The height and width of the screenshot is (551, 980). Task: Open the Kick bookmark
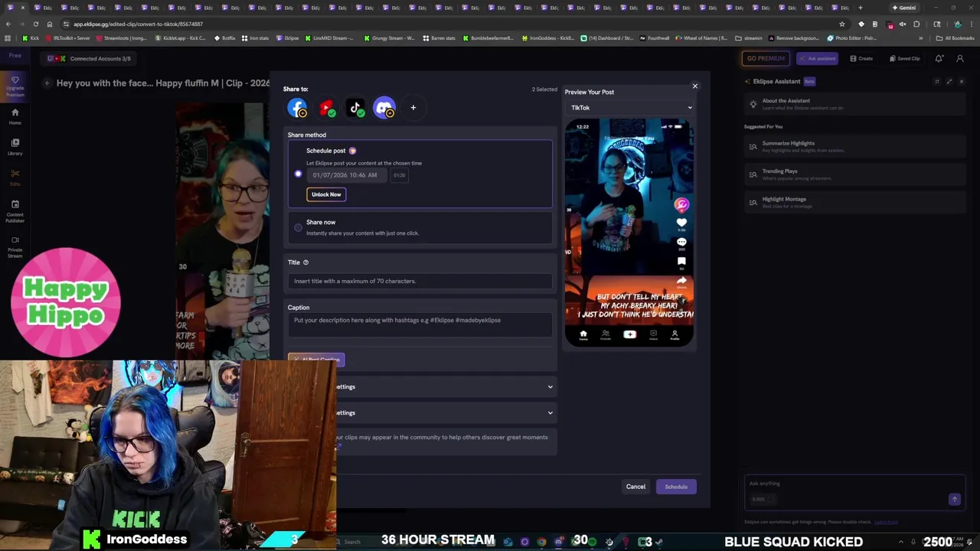pyautogui.click(x=31, y=37)
